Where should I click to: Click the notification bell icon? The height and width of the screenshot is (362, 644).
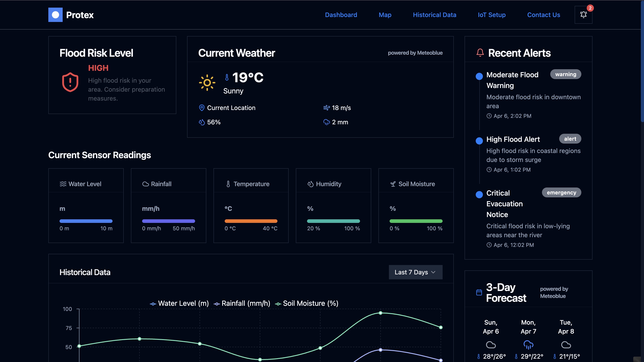click(583, 15)
